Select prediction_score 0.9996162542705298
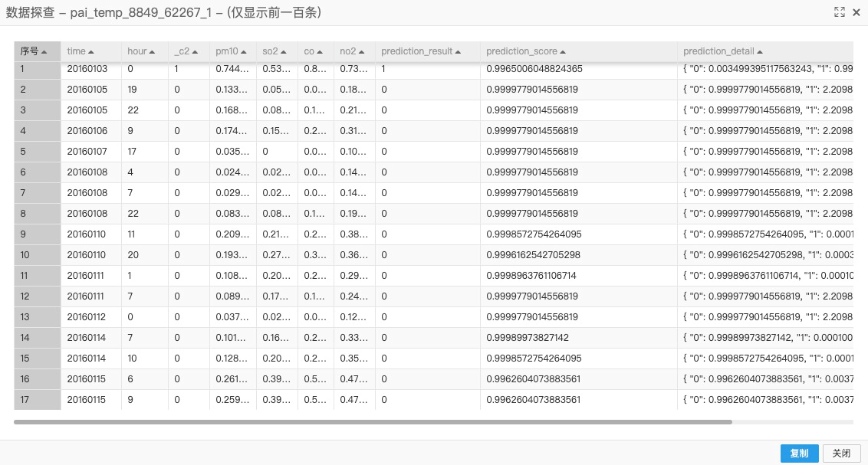Screen dimensions: 868x465 pos(578,255)
